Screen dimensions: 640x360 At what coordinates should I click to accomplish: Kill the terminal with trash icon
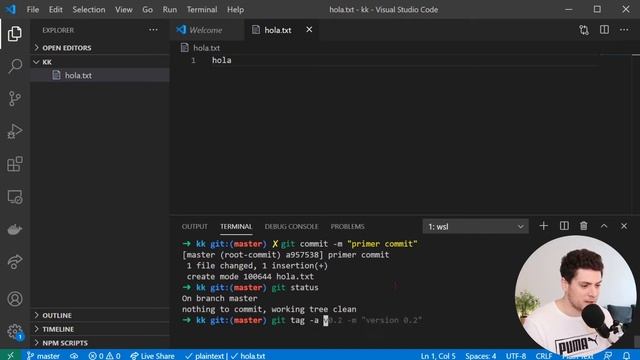pyautogui.click(x=584, y=226)
